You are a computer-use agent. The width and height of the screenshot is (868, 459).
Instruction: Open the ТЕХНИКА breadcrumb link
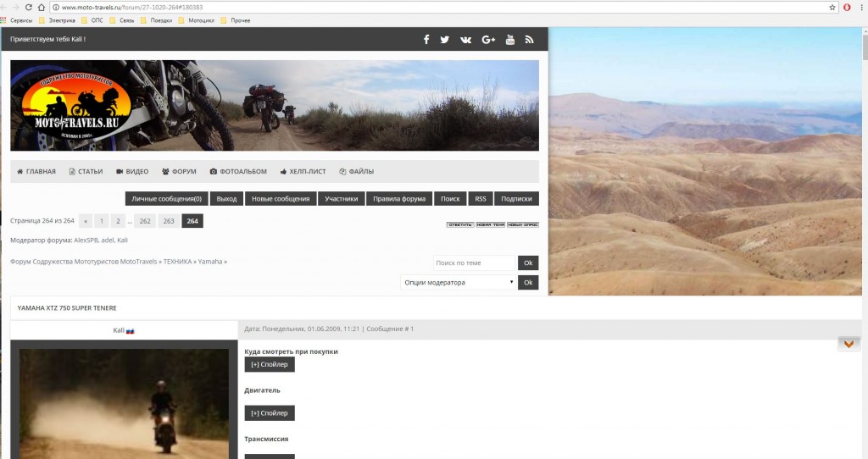click(x=178, y=262)
